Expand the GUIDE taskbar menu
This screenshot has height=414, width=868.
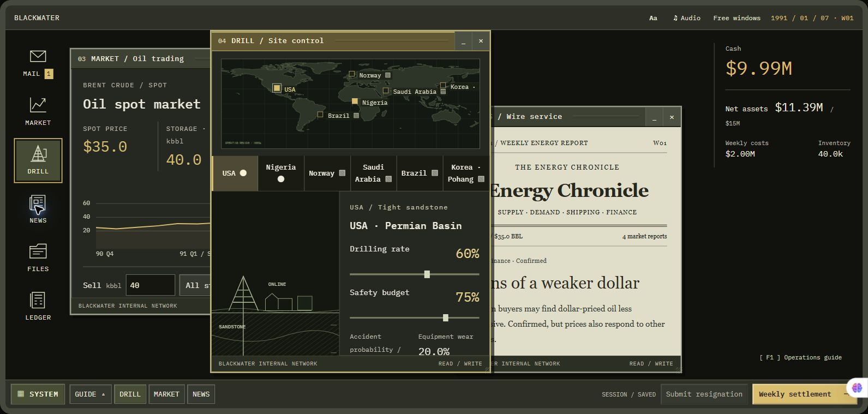(91, 394)
